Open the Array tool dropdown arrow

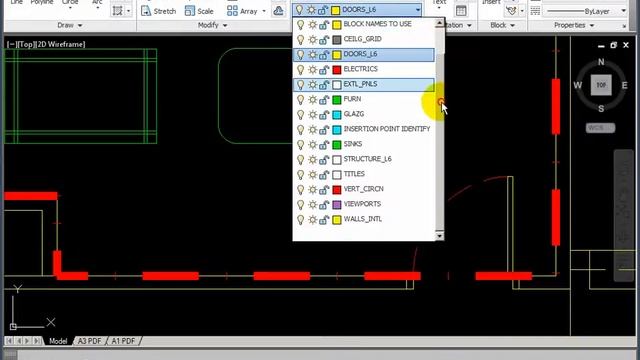264,11
